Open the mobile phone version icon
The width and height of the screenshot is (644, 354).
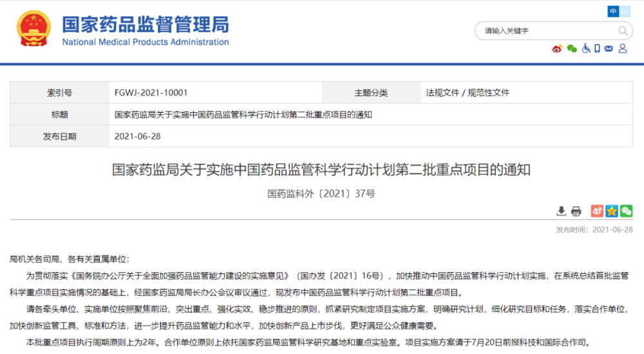point(597,48)
